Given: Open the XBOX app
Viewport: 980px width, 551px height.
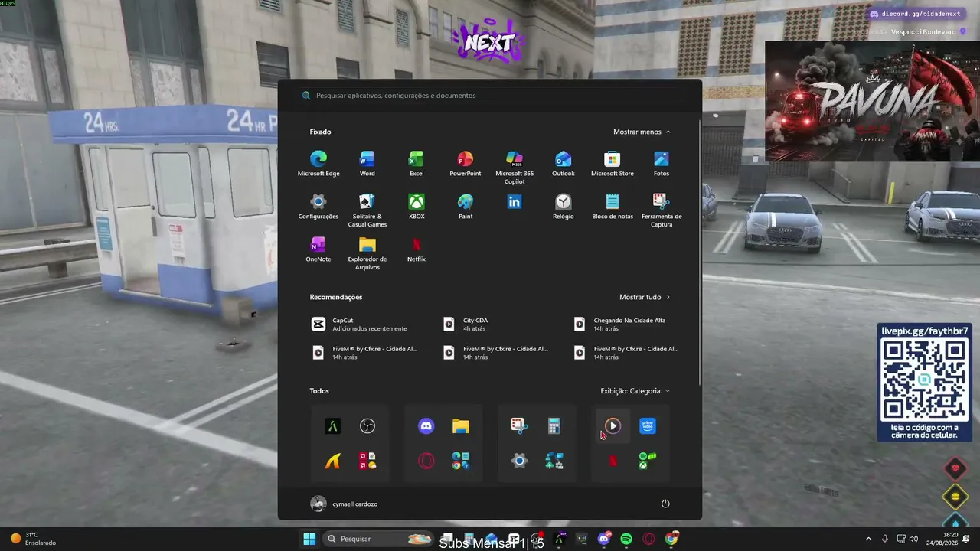Looking at the screenshot, I should coord(416,207).
